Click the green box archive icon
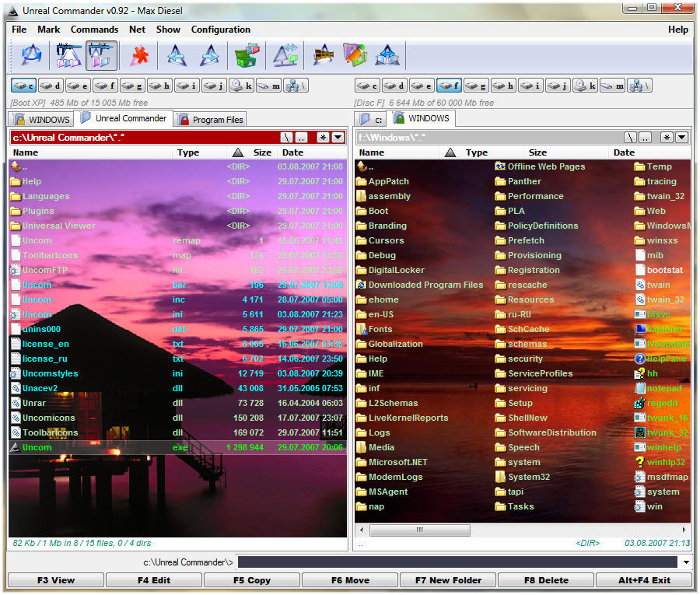 click(247, 56)
